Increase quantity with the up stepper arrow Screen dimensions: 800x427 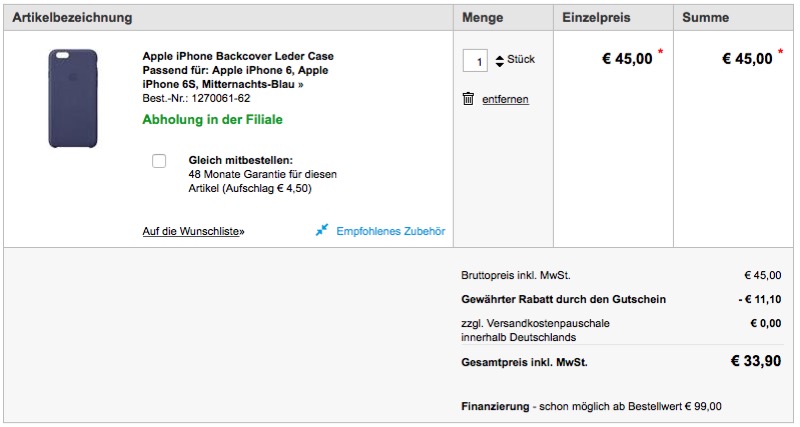tap(499, 56)
